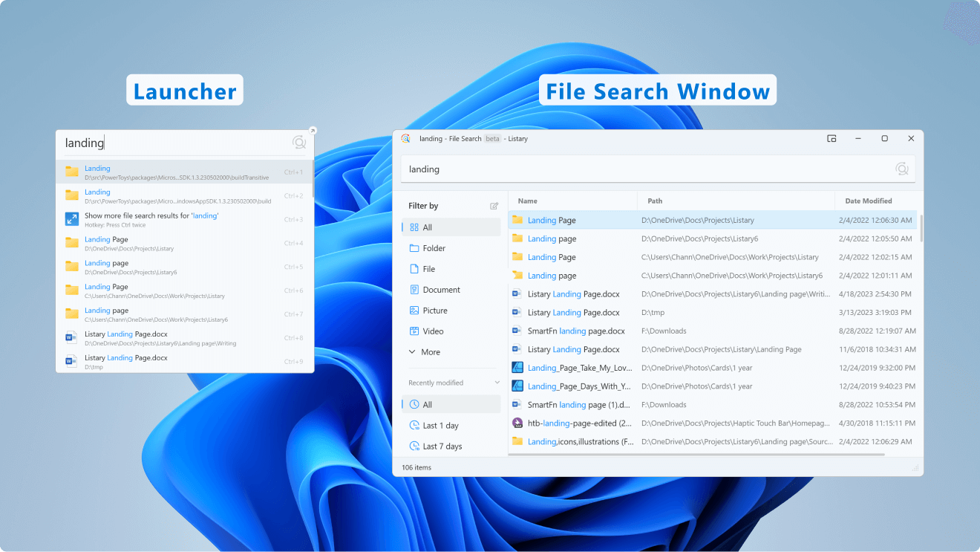
Task: Click the Affinity icon of Landing_Page_Take_My_Lov file
Action: tap(517, 368)
